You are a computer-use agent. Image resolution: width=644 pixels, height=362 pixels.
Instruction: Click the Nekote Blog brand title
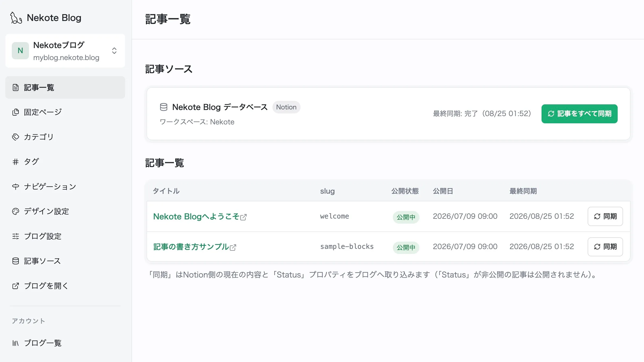point(54,18)
